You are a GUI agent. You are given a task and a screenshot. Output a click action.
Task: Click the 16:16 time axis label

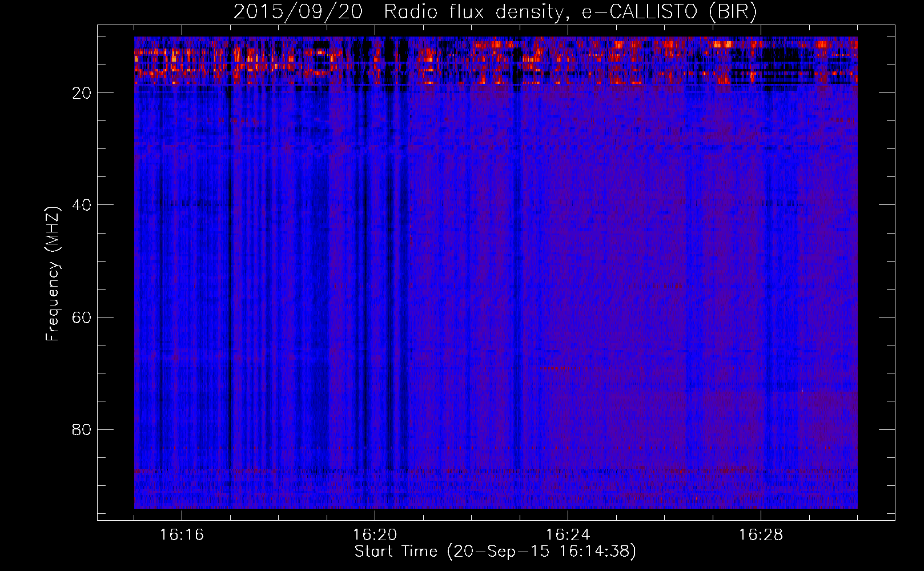pos(182,535)
